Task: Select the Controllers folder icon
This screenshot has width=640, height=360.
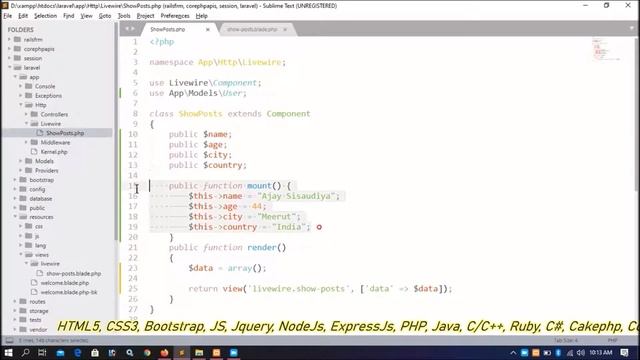Action: coord(34,114)
